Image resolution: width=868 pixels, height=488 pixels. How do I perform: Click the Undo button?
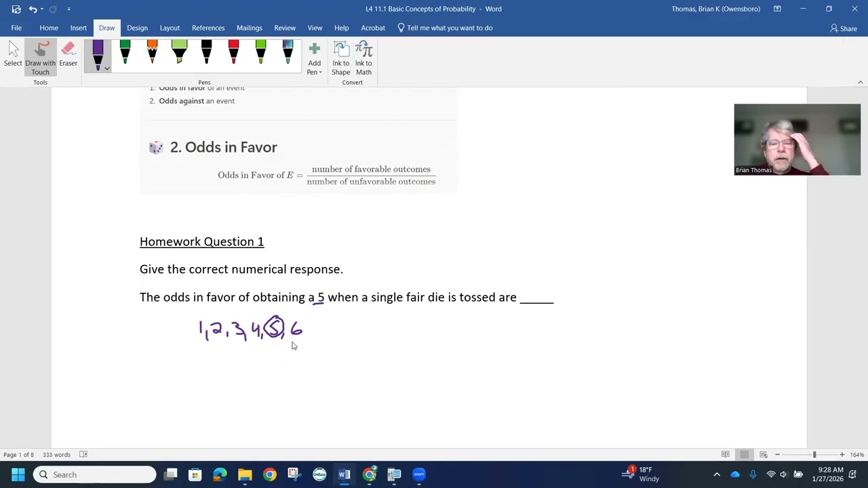tap(33, 9)
